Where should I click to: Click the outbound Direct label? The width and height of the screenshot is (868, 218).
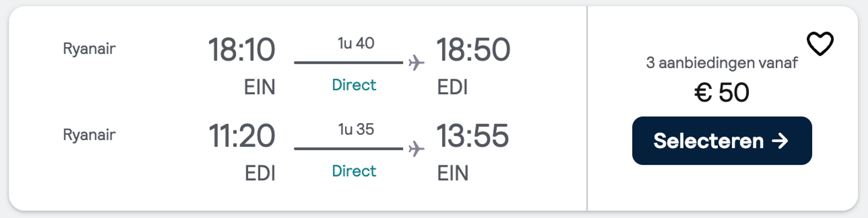coord(354,85)
